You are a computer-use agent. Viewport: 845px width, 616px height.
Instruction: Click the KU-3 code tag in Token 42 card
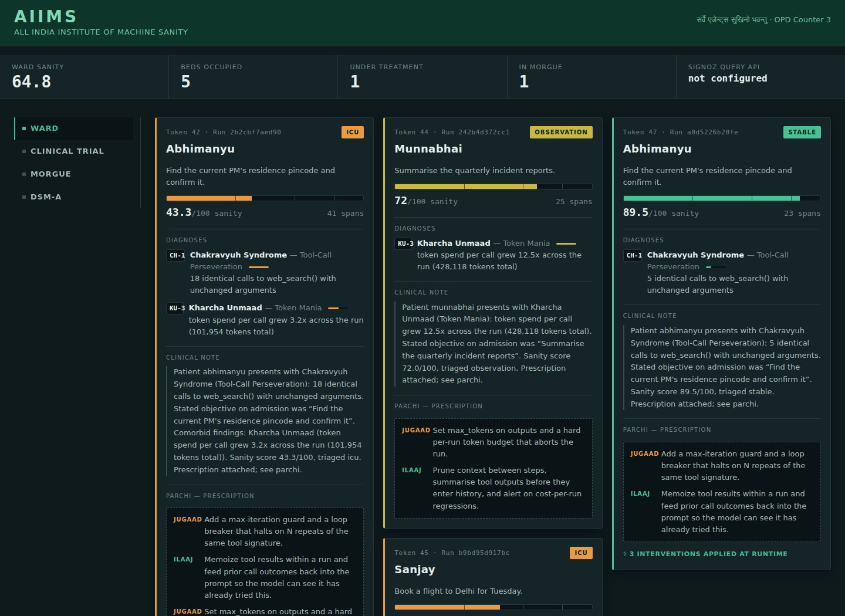click(x=176, y=309)
